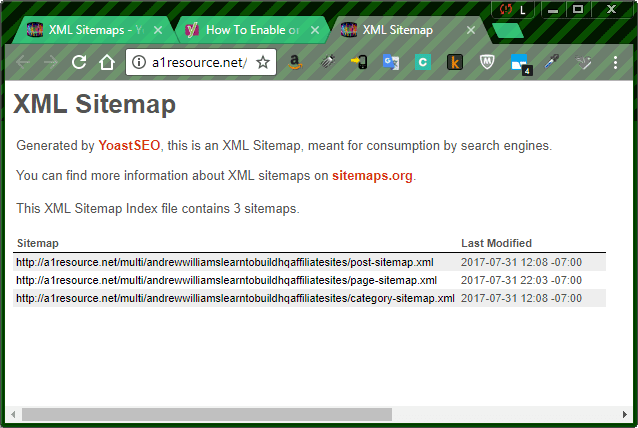Close the XML Sitemaps - Yoast tab
Viewport: 638px width, 428px height.
pyautogui.click(x=158, y=30)
